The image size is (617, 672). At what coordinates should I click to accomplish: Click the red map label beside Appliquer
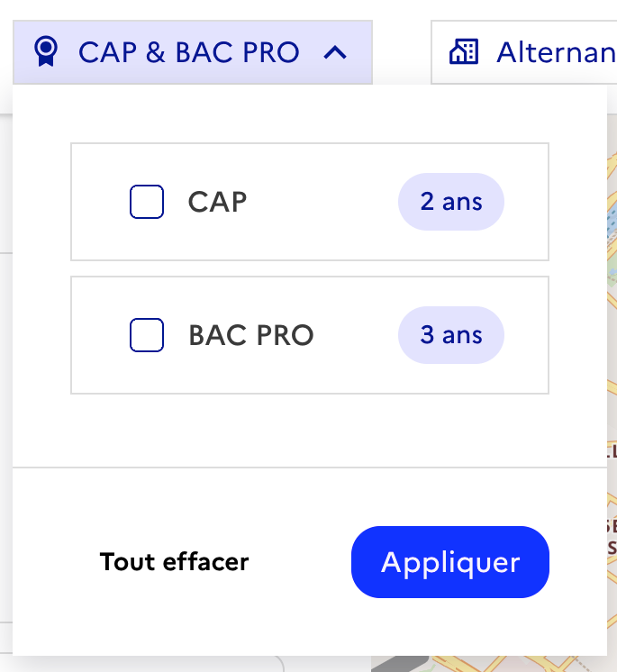[612, 536]
